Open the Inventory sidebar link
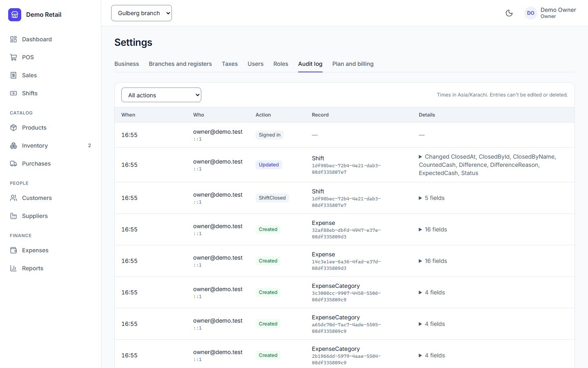Viewport: 588px width, 368px height. (x=51, y=146)
